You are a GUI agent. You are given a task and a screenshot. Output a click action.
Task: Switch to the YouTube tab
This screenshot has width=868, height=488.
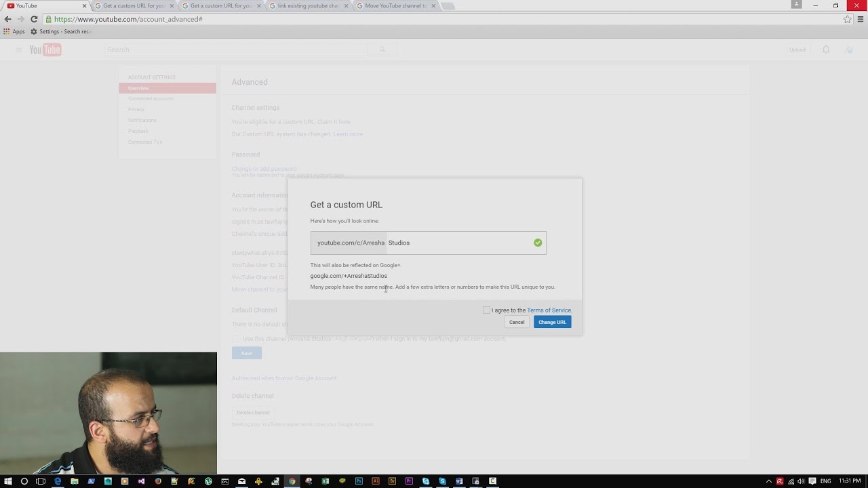(46, 6)
